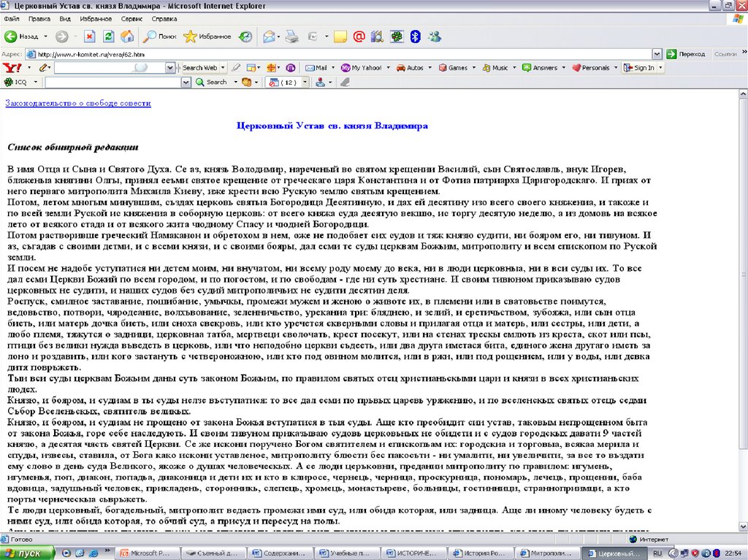Viewport: 748px width, 560px height.
Task: Expand the Yahoo search box dropdown
Action: [x=170, y=68]
